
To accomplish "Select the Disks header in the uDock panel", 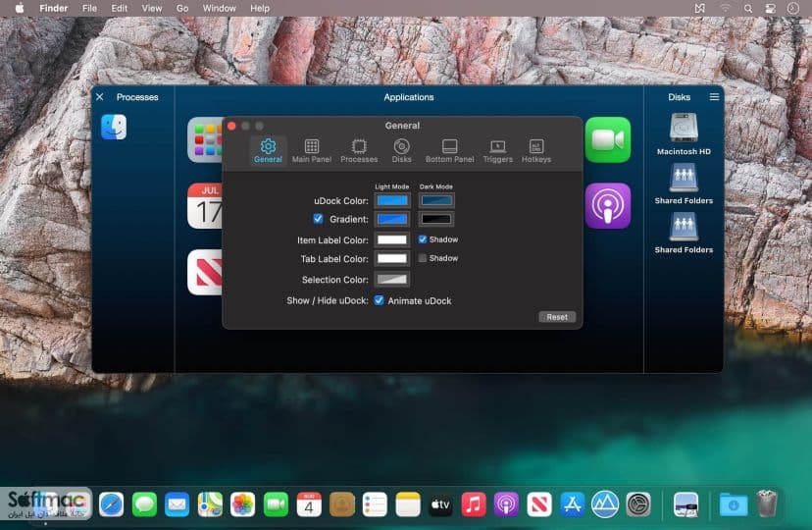I will click(679, 97).
